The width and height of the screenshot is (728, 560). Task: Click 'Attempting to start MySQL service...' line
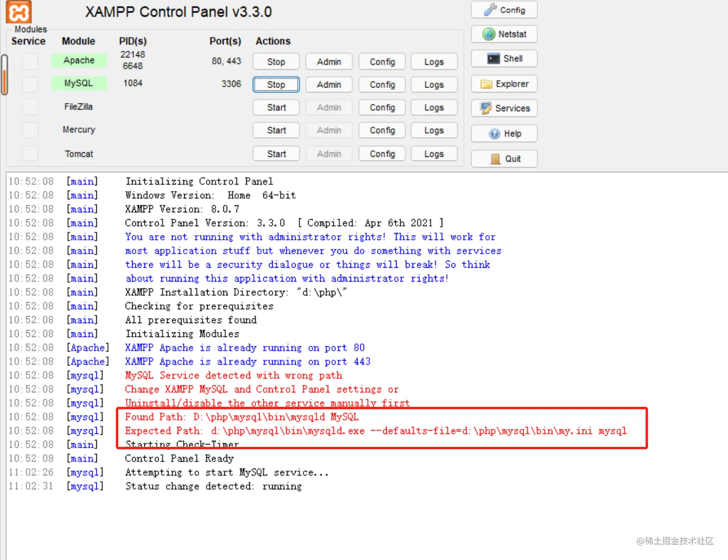pos(227,472)
